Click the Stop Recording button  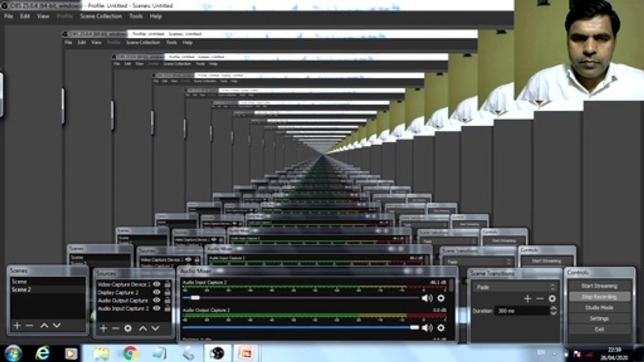tap(599, 297)
